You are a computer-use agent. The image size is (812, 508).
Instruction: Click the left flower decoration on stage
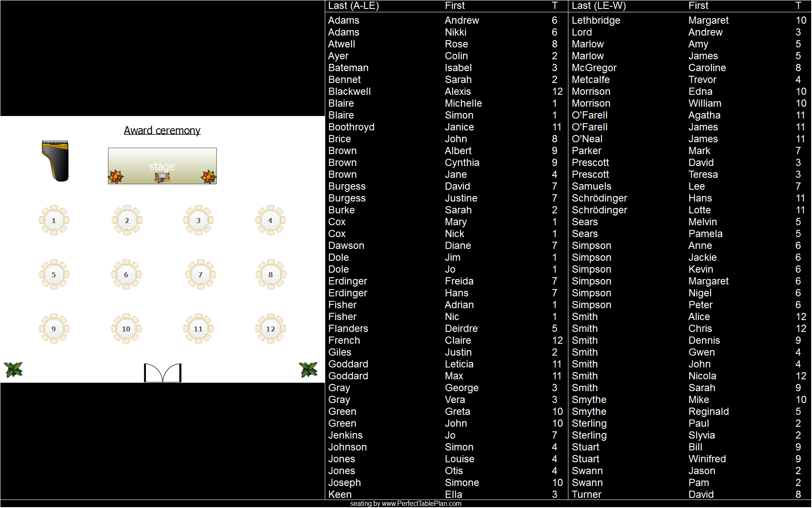coord(116,176)
